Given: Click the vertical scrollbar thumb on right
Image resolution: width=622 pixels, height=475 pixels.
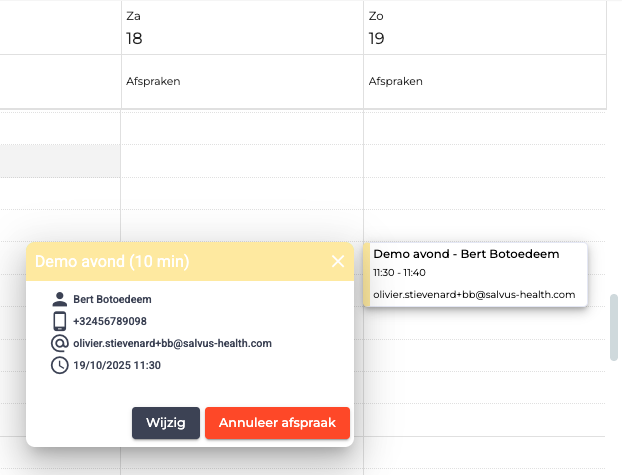Looking at the screenshot, I should coord(614,327).
